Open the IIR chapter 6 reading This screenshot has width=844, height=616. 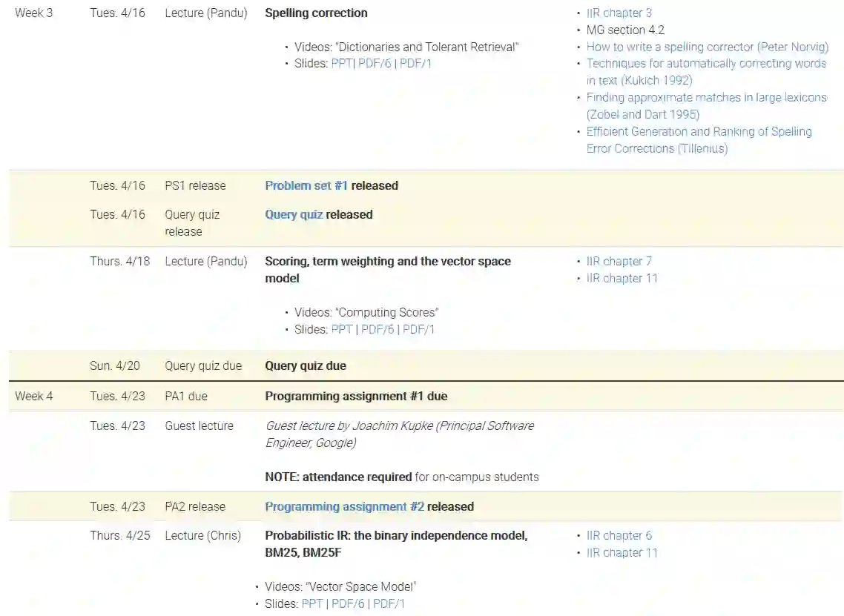tap(619, 535)
